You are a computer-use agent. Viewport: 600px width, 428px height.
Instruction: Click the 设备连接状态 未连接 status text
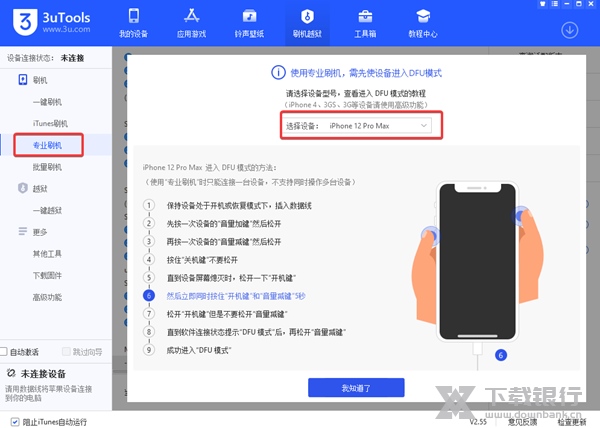click(46, 58)
